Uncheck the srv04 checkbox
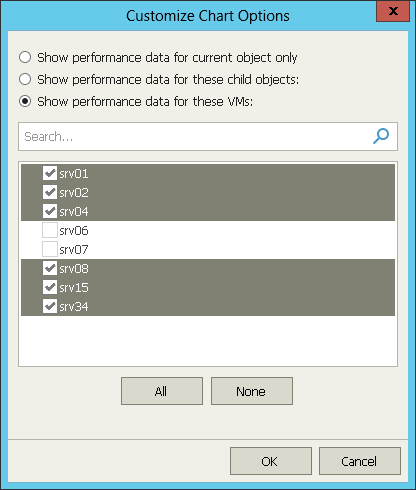416x490 pixels. (50, 211)
